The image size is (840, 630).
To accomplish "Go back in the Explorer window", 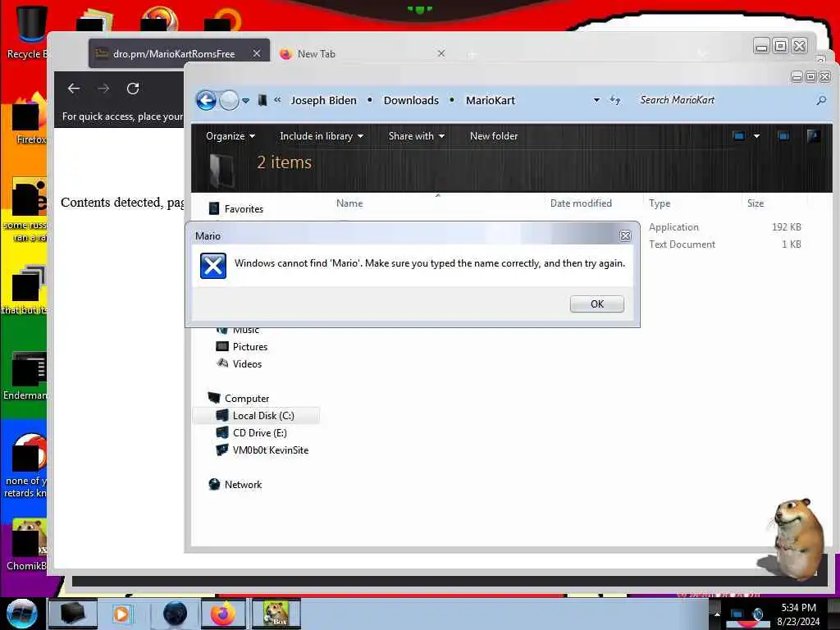I will (x=206, y=100).
